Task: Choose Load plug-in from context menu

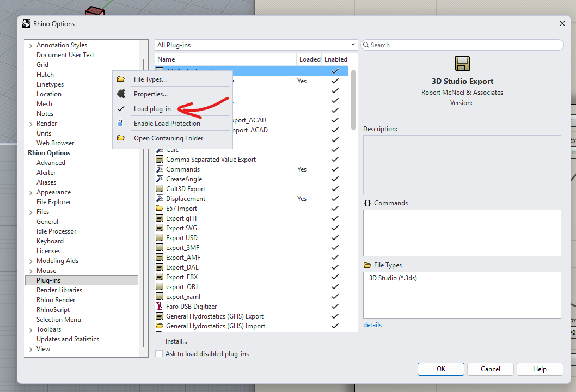Action: coord(152,109)
